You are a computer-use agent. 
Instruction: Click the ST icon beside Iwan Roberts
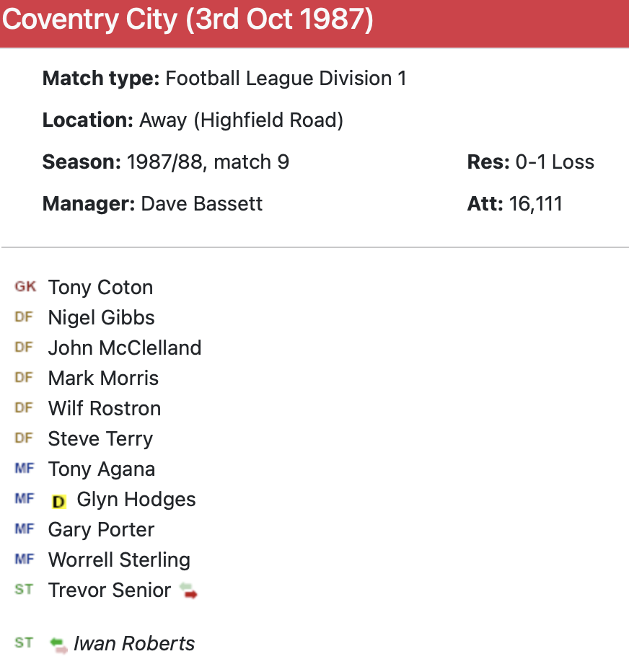pos(24,642)
